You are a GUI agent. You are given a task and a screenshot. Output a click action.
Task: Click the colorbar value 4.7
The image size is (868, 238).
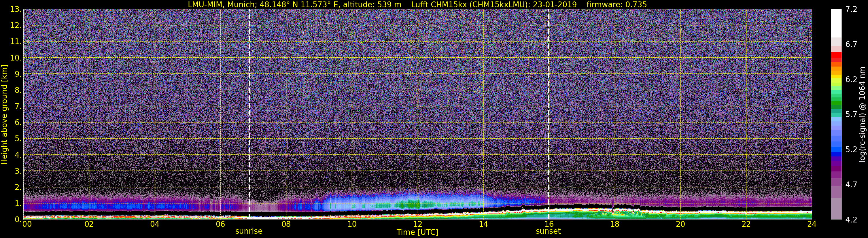851,185
